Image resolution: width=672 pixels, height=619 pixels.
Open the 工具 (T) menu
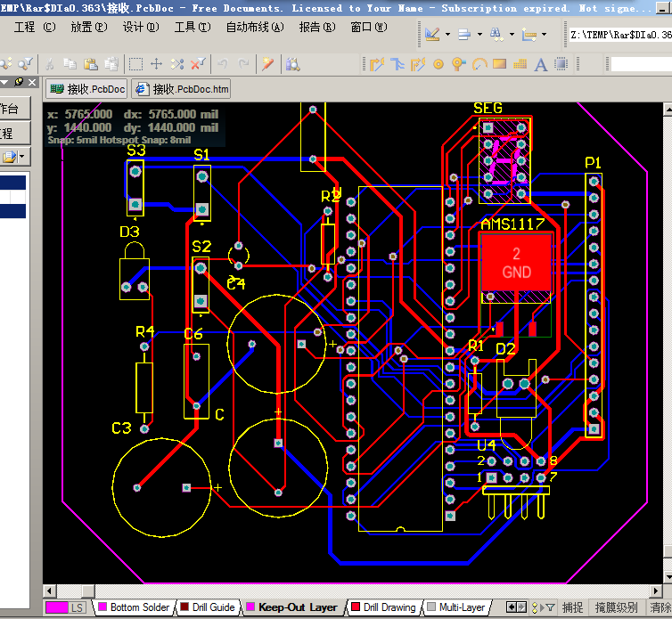click(193, 27)
